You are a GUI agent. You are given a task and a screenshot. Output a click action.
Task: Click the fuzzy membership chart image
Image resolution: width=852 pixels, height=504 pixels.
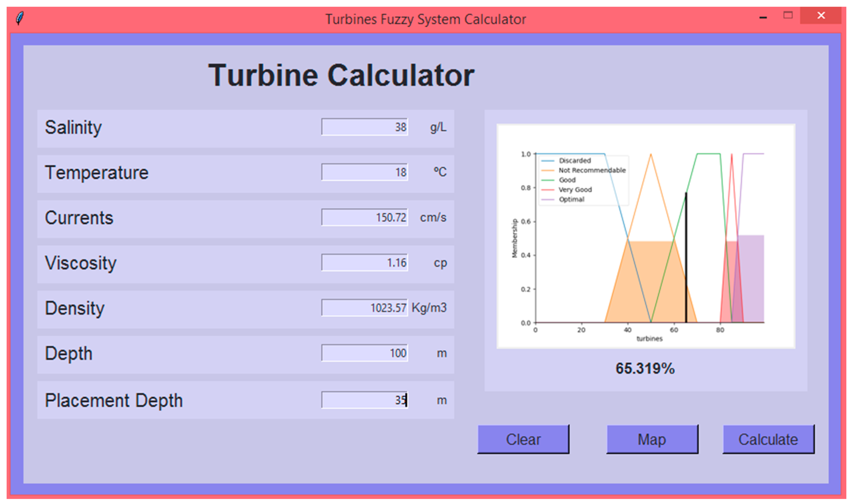pyautogui.click(x=645, y=236)
